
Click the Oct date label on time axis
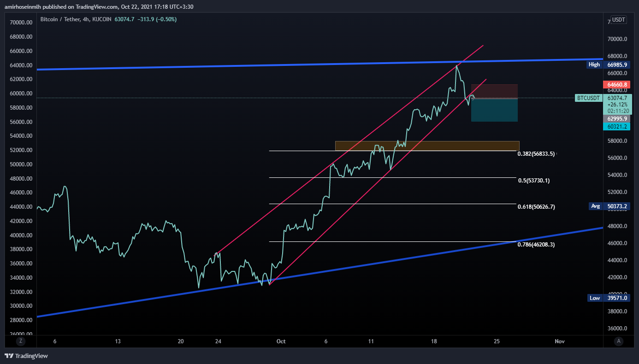point(281,341)
